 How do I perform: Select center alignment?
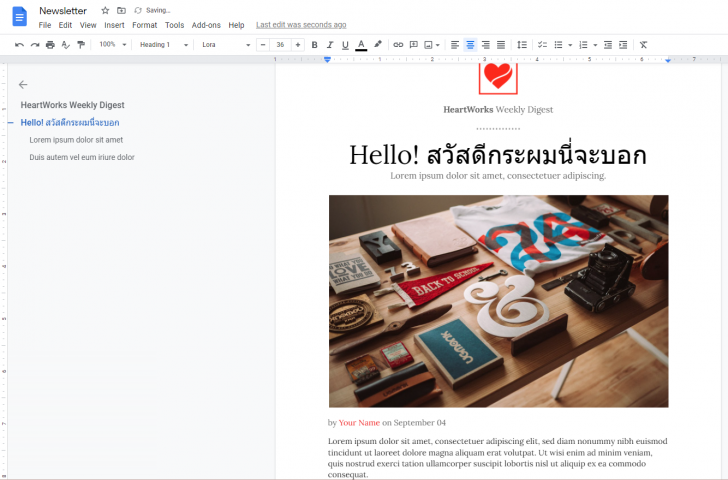click(x=470, y=45)
